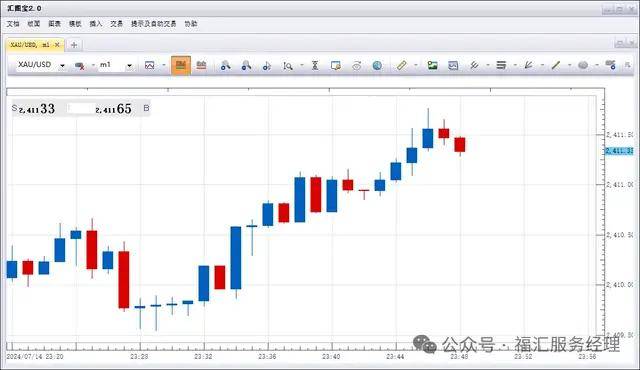Click the highlighted current price label on price axis
The width and height of the screenshot is (640, 370).
pos(619,151)
